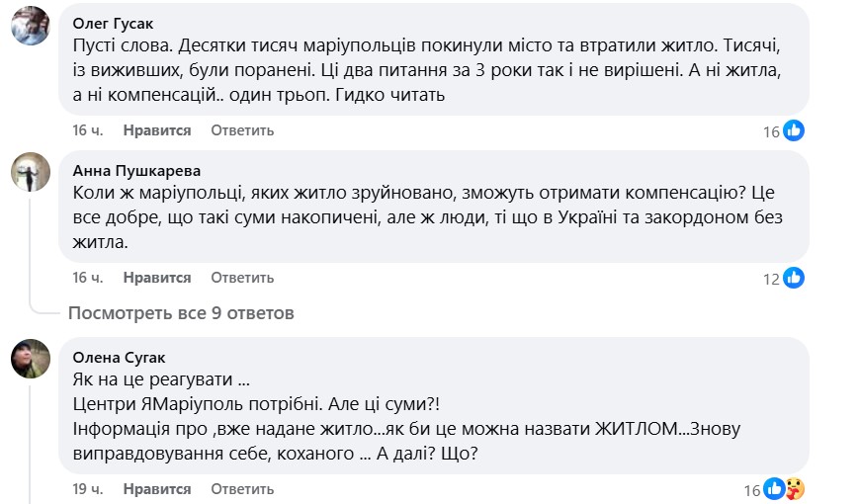Reply to Олена Сугак's comment
Screen dimensions: 859x504
pos(241,489)
